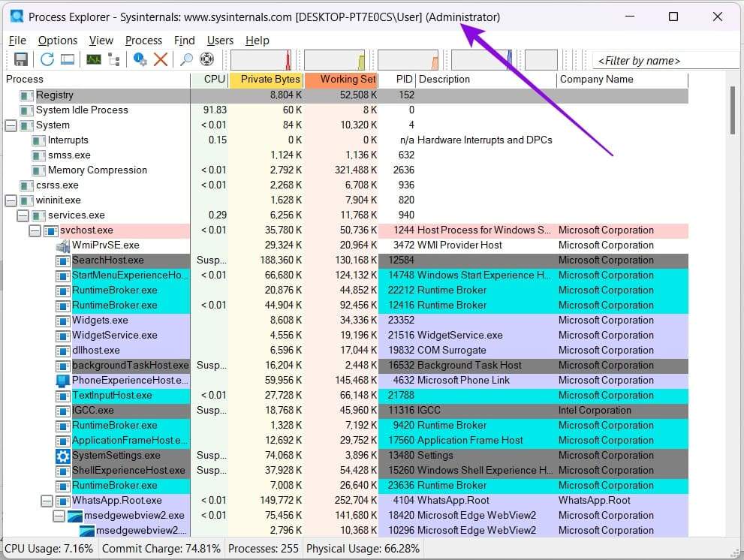Sort by the CPU column header
The image size is (744, 560).
click(209, 80)
